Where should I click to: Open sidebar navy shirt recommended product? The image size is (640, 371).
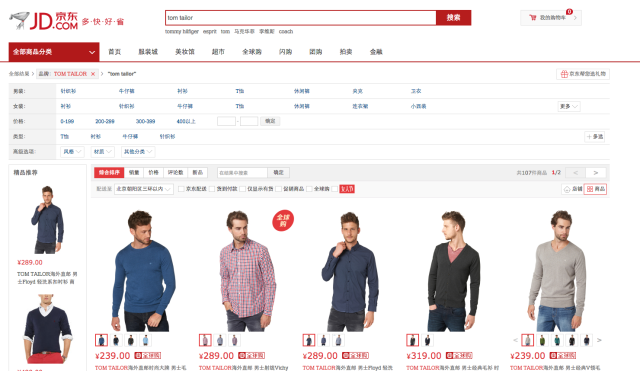coord(47,220)
